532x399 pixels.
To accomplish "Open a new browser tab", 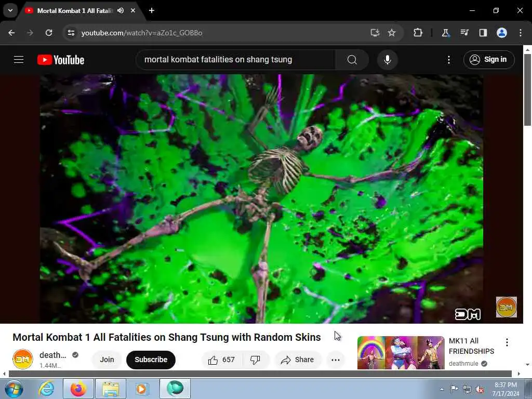I will tap(152, 10).
